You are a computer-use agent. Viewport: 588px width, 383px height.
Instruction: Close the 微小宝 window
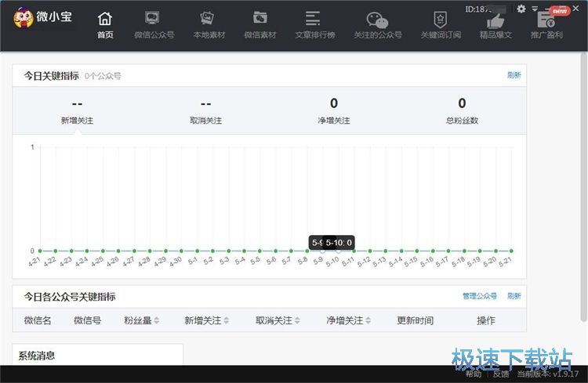point(575,9)
